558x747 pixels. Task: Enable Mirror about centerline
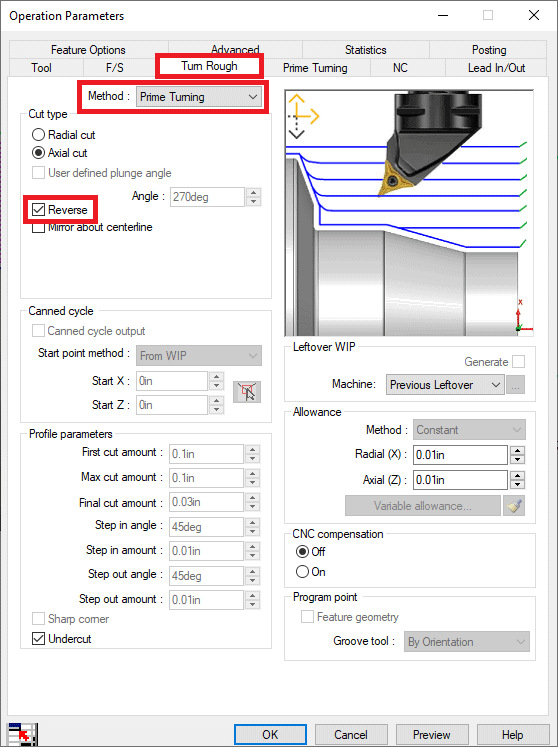pyautogui.click(x=39, y=227)
